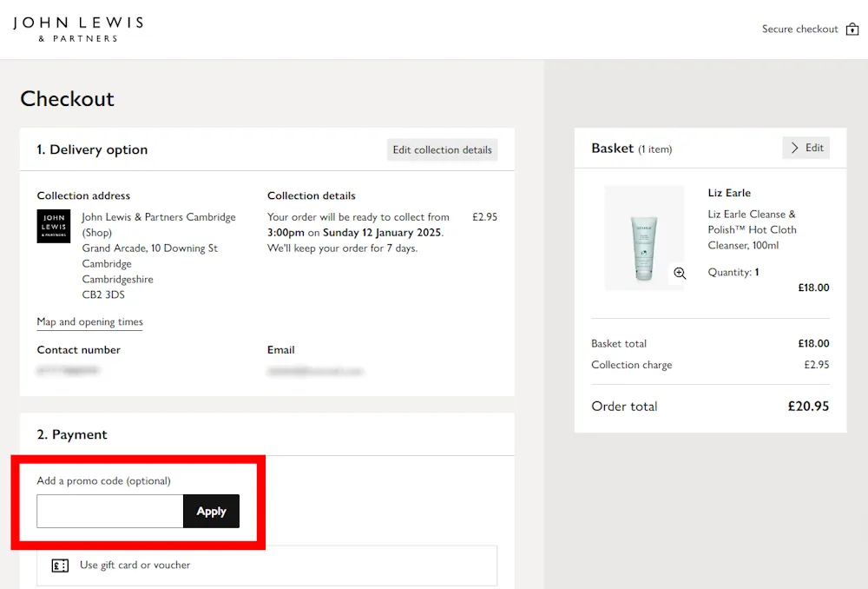Click the obscured contact number
Screen dimensions: 868x589
click(68, 369)
